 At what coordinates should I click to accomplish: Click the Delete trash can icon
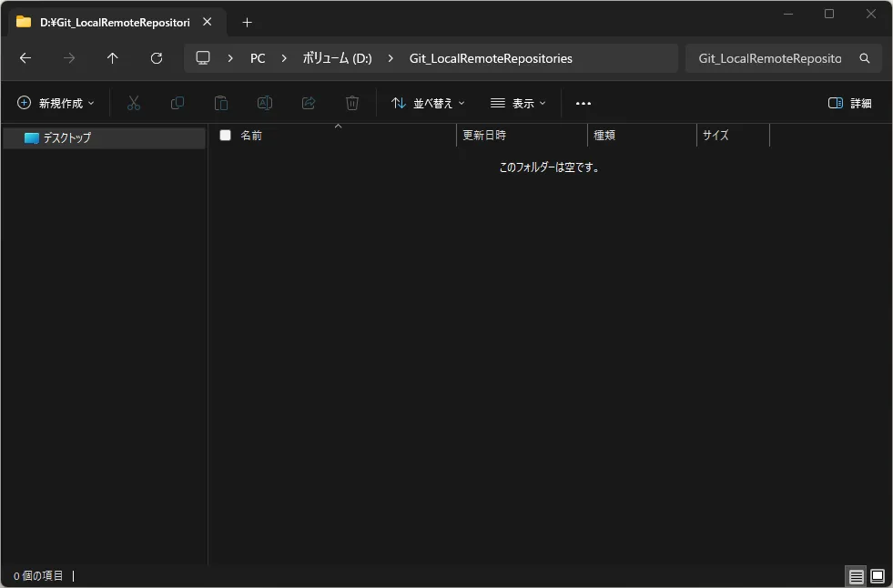coord(352,103)
